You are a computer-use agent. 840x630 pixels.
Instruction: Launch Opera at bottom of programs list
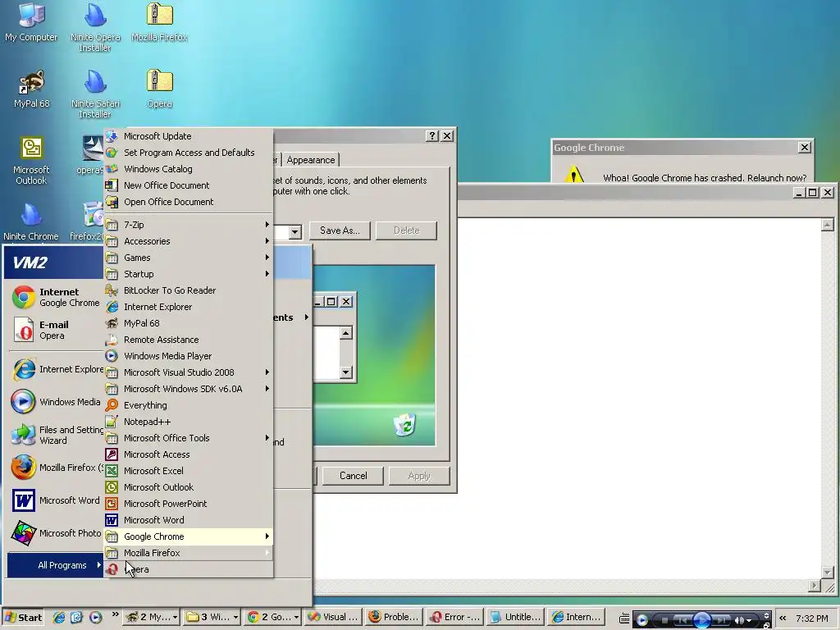[x=188, y=569]
